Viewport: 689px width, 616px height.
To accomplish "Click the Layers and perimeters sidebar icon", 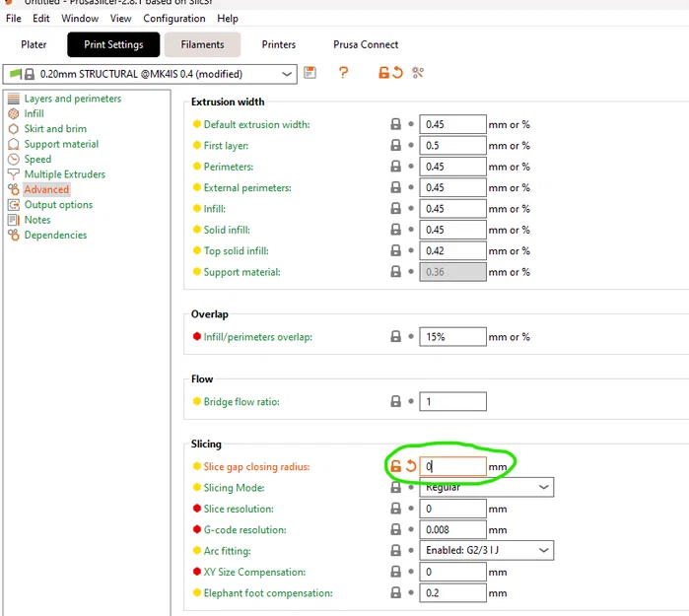I will coord(14,99).
